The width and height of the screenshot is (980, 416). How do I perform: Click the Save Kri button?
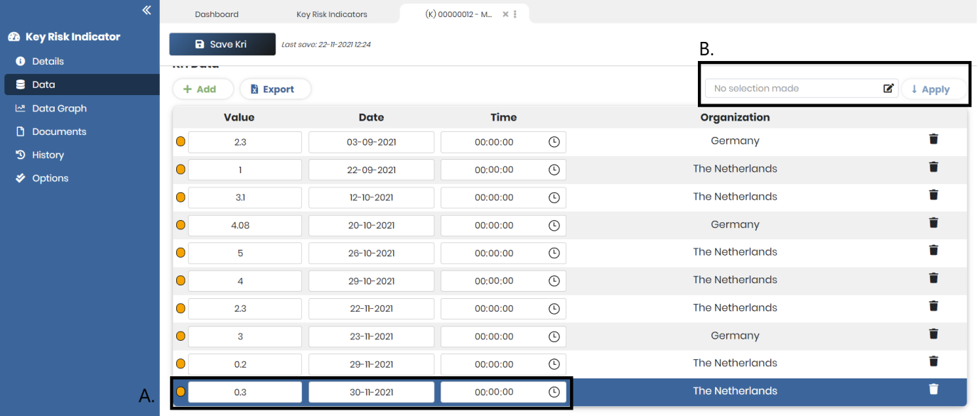pos(222,44)
